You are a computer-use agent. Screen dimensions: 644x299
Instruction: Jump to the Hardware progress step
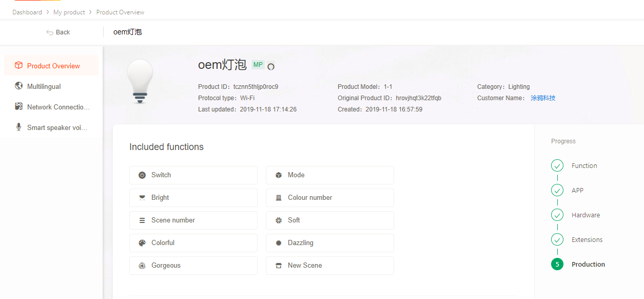click(x=585, y=215)
